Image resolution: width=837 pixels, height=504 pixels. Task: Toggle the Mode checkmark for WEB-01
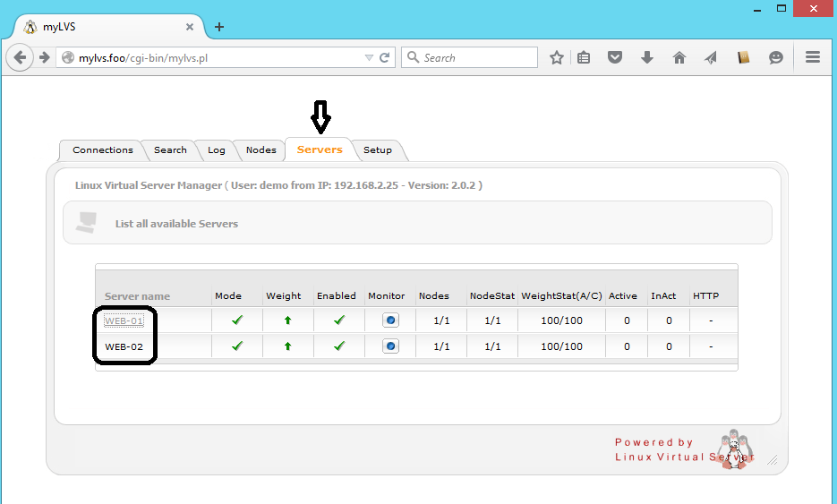click(x=237, y=320)
